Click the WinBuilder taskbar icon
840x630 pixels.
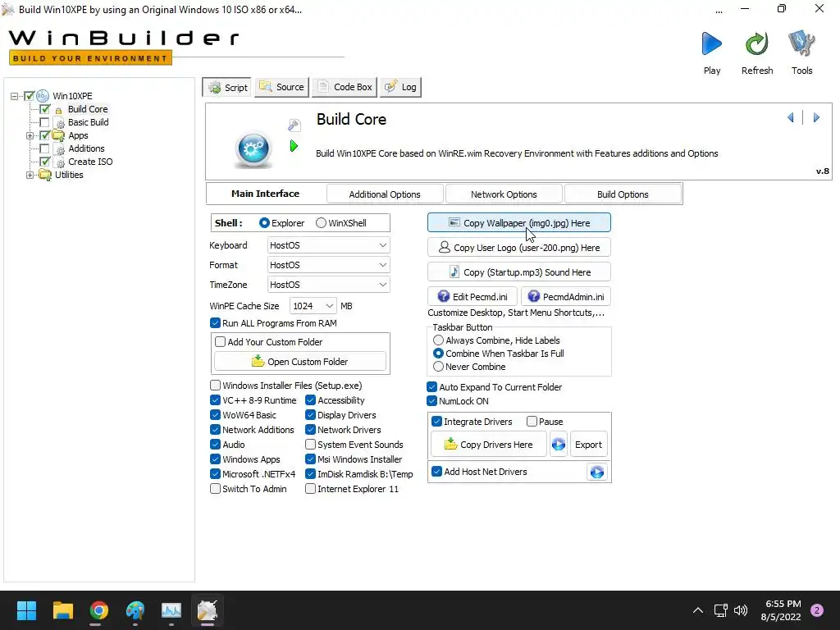[x=208, y=610]
